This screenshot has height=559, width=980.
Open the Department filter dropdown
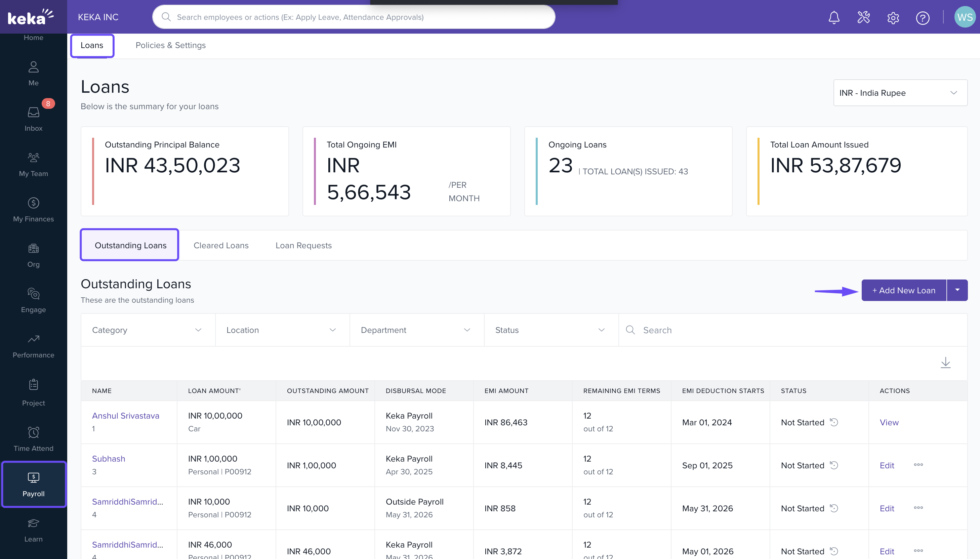[x=416, y=330]
